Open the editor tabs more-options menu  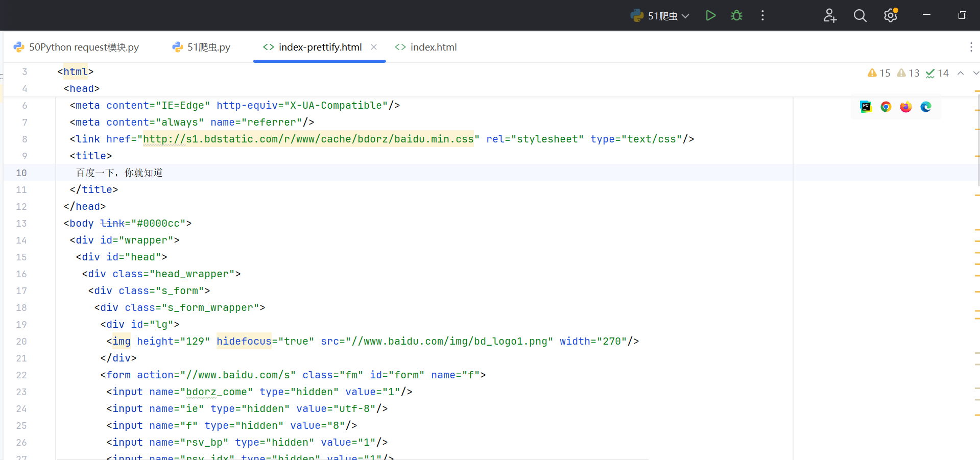click(x=971, y=47)
